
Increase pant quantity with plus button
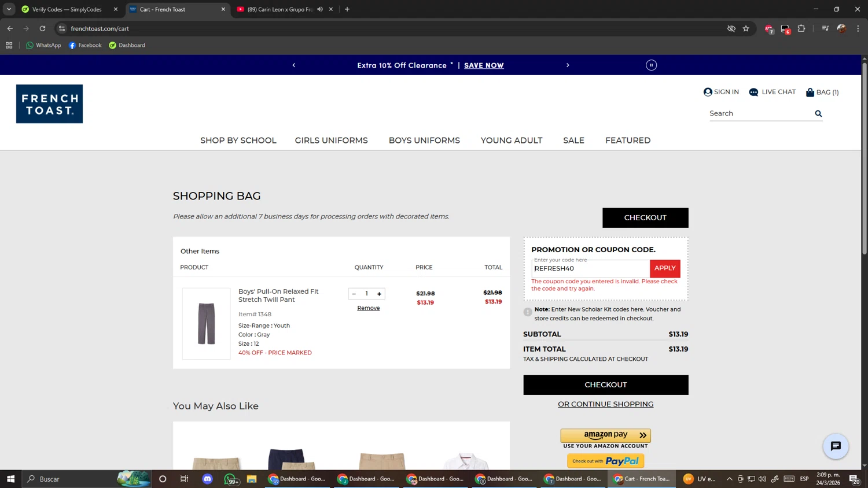click(379, 294)
